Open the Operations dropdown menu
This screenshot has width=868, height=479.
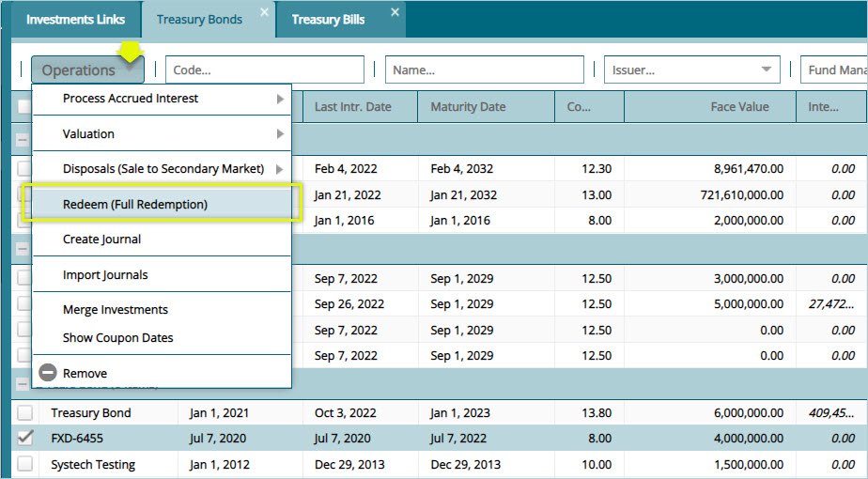87,70
